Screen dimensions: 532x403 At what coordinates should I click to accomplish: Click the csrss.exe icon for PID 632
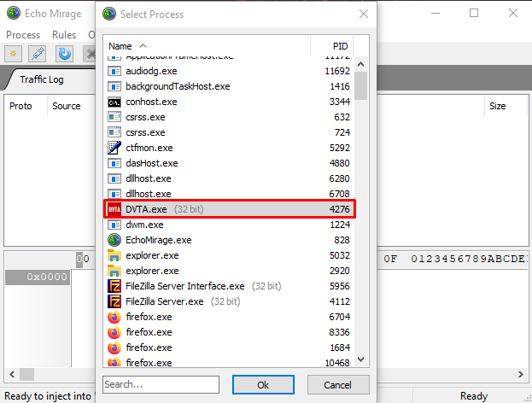pyautogui.click(x=114, y=117)
